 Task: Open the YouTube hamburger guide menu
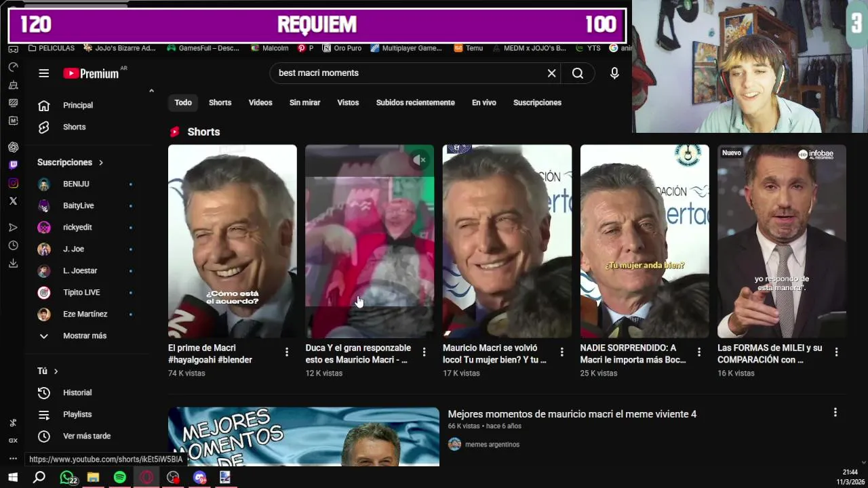(x=44, y=73)
